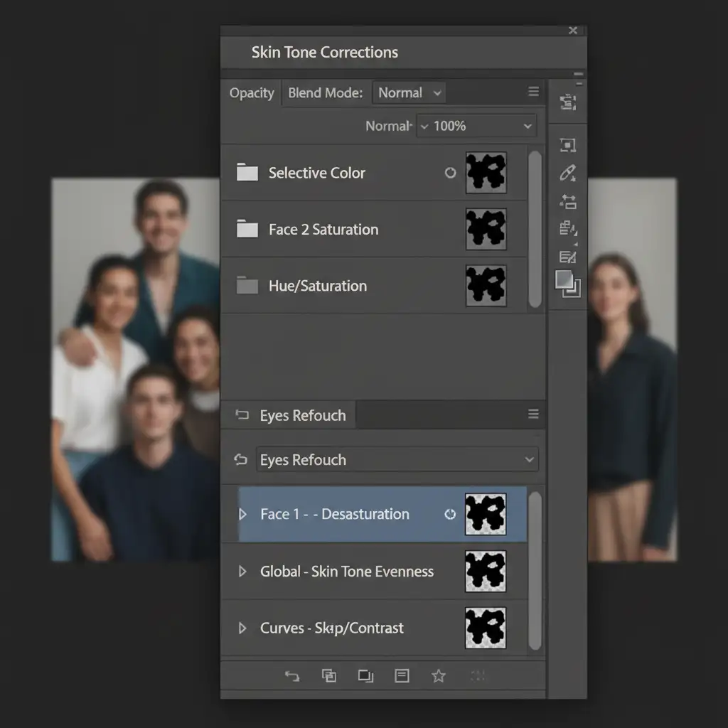Toggle the circle indicator on Selective Color
728x728 pixels.
450,173
